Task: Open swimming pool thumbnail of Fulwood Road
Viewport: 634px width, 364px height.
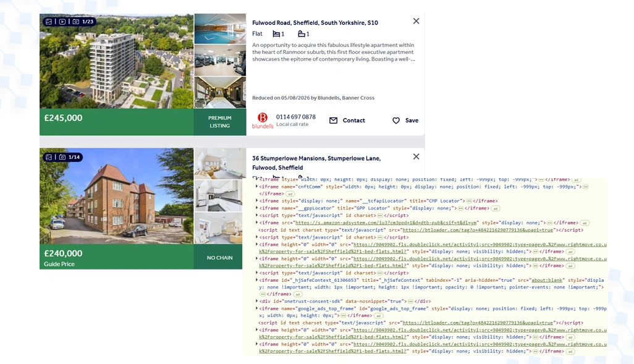Action: point(220,28)
